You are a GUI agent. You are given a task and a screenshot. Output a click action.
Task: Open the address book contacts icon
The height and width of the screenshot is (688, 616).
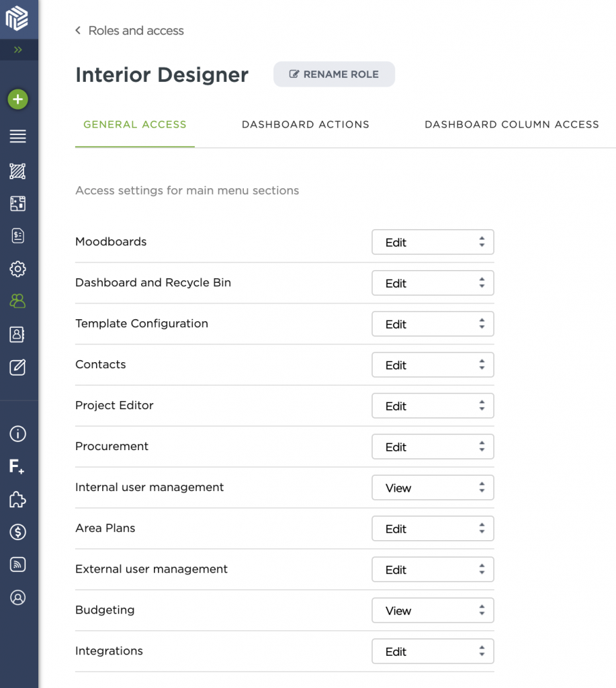click(x=19, y=335)
